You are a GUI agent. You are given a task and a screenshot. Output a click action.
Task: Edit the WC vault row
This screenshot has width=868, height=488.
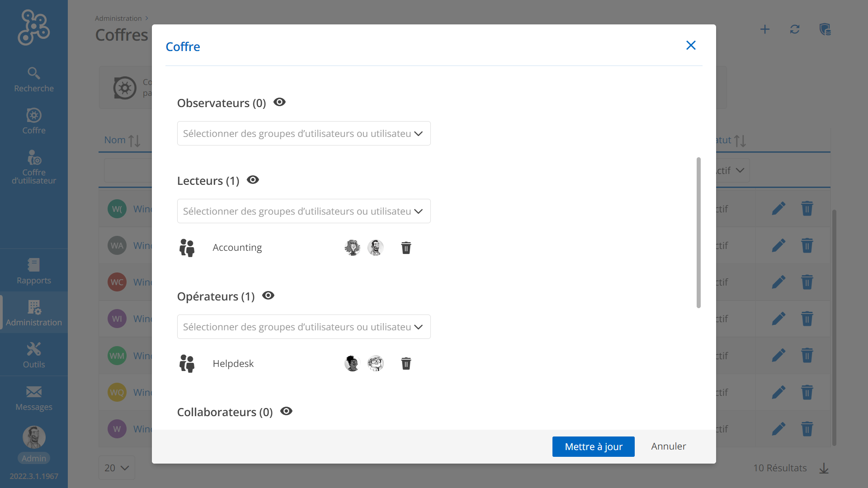778,282
